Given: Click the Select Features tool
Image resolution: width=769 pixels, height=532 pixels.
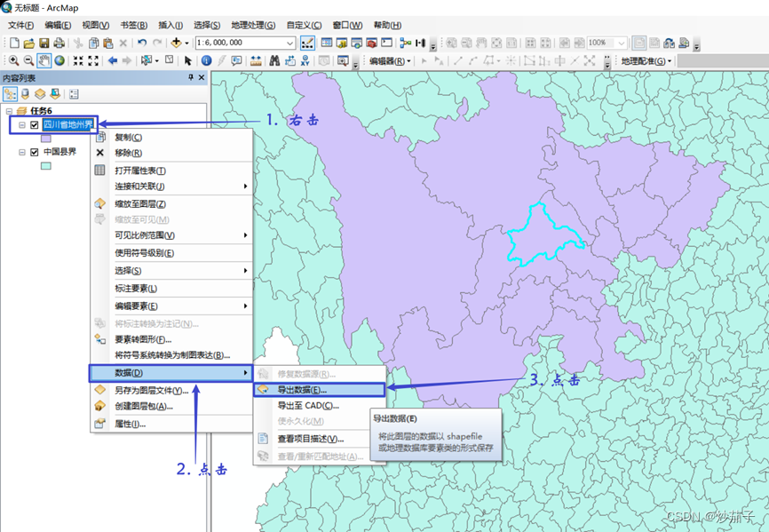Looking at the screenshot, I should [147, 60].
